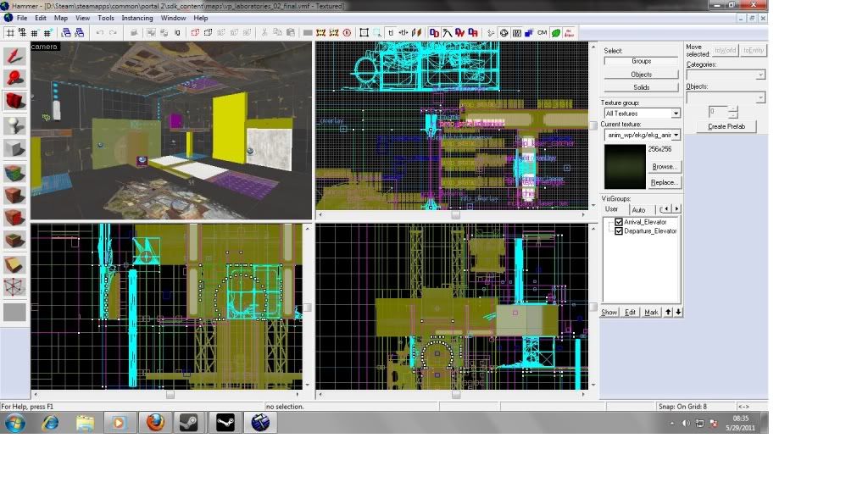Toggle 2D grid display in toolbar

10,33
